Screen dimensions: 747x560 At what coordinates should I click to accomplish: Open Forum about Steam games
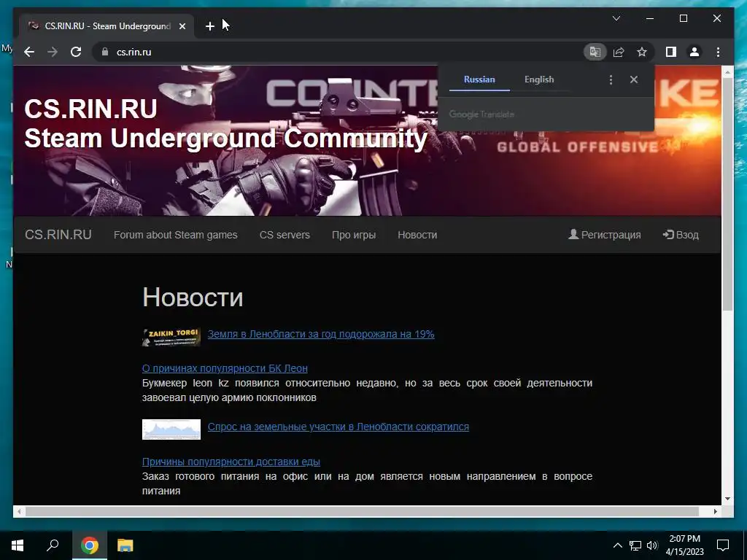[x=175, y=235]
